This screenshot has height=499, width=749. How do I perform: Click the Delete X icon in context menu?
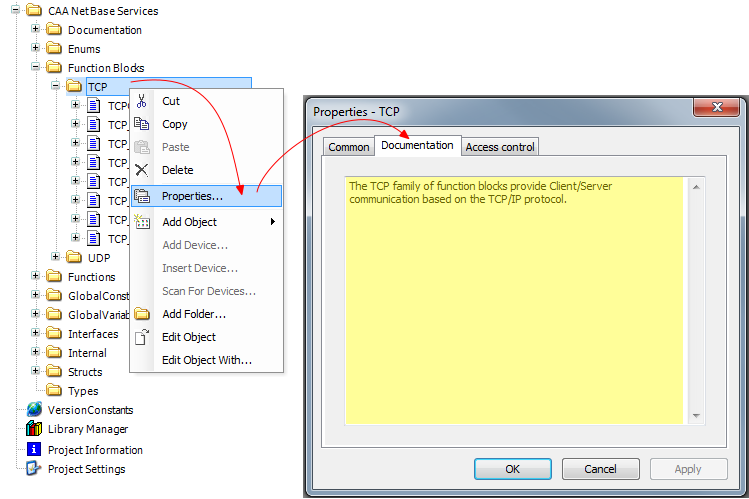tap(142, 170)
